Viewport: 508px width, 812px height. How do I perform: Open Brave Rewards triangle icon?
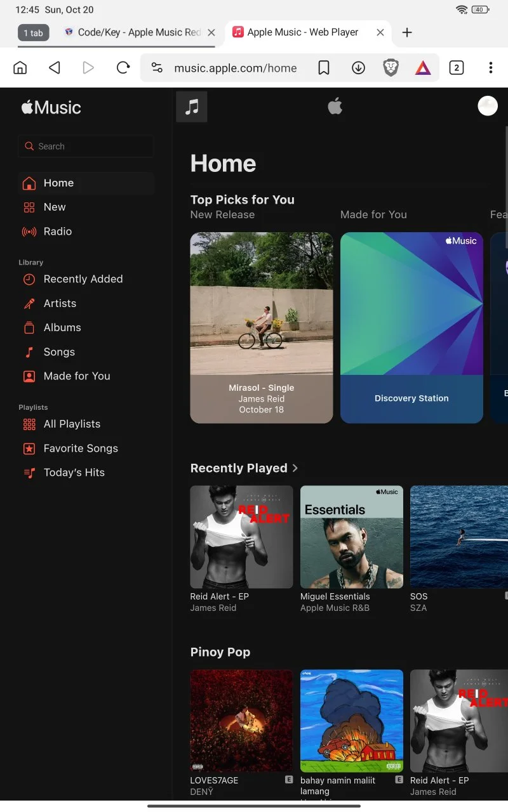pos(423,68)
